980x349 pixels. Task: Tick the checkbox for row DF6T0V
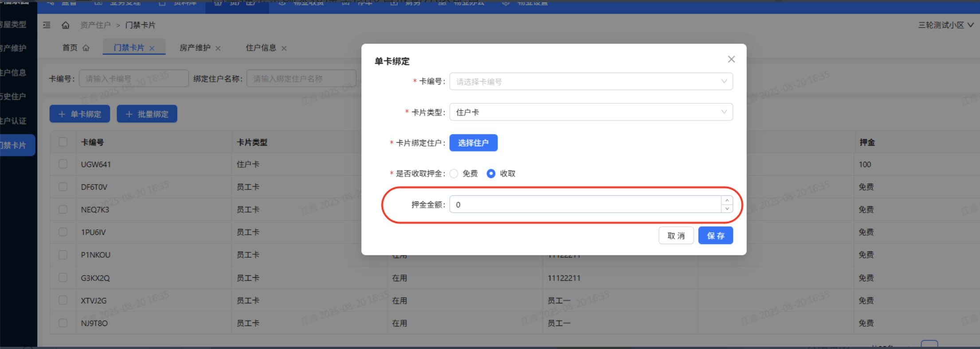(63, 186)
